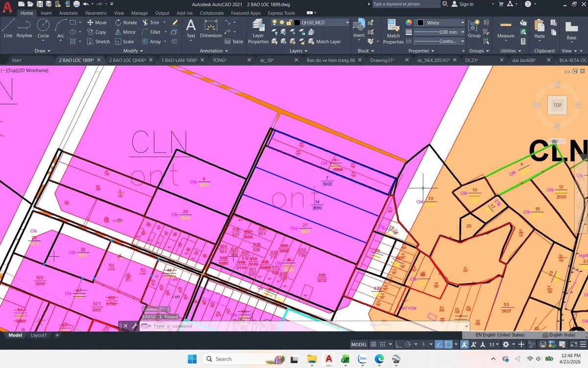The image size is (588, 368).
Task: Toggle drawing grid display in status bar
Action: click(x=373, y=344)
